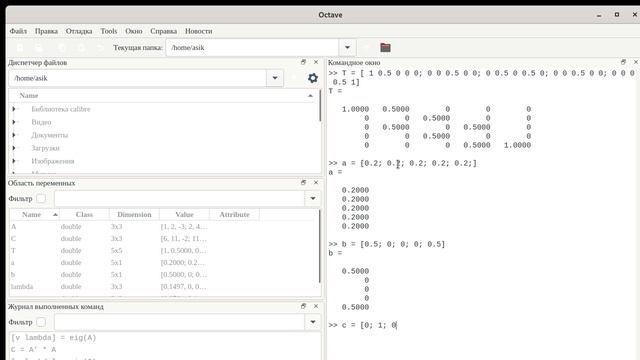Click the file browser /home/asik path field
This screenshot has height=360, width=640.
(138, 78)
